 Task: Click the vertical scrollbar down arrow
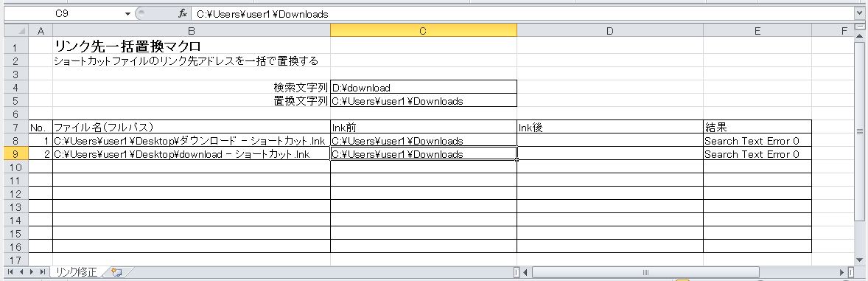[x=859, y=260]
